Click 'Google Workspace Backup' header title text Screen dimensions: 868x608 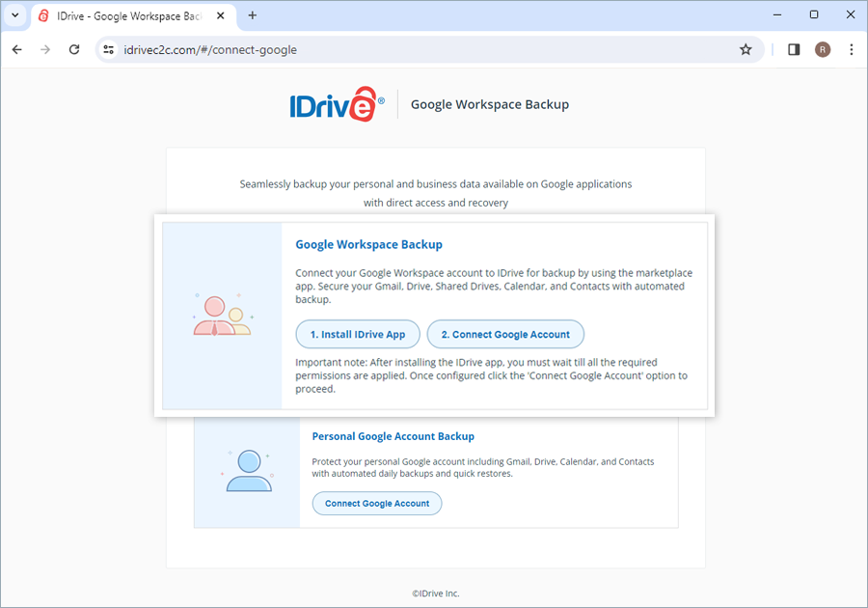tap(490, 104)
